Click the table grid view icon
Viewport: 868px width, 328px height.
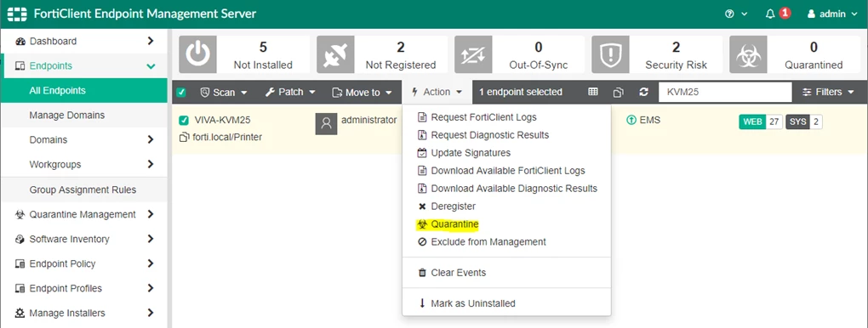coord(593,92)
